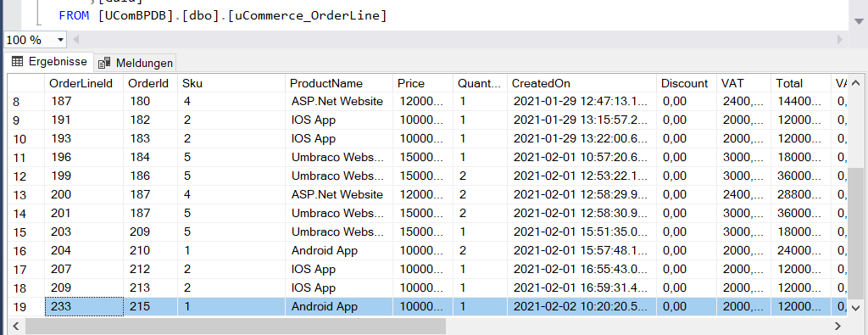This screenshot has height=335, width=868.
Task: Click the Meldungen tab icon
Action: point(104,63)
